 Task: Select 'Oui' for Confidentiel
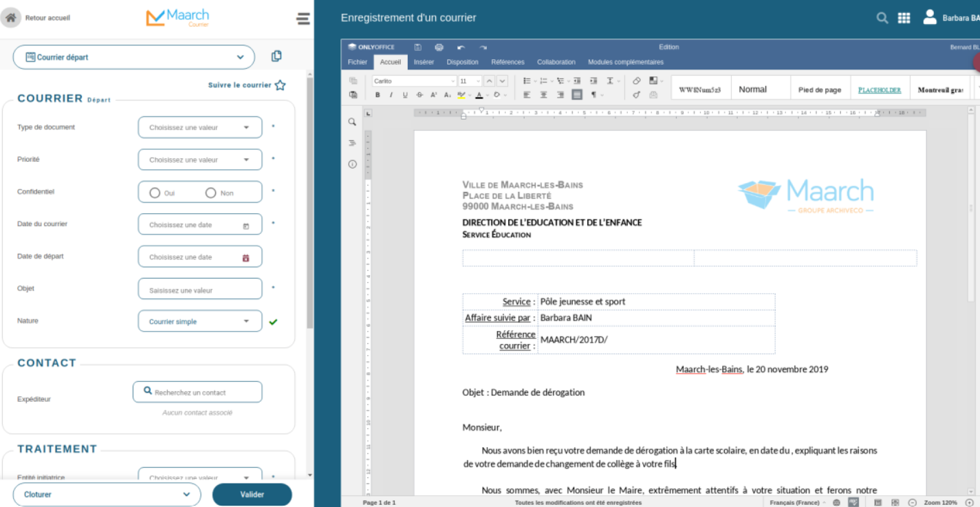pos(155,193)
